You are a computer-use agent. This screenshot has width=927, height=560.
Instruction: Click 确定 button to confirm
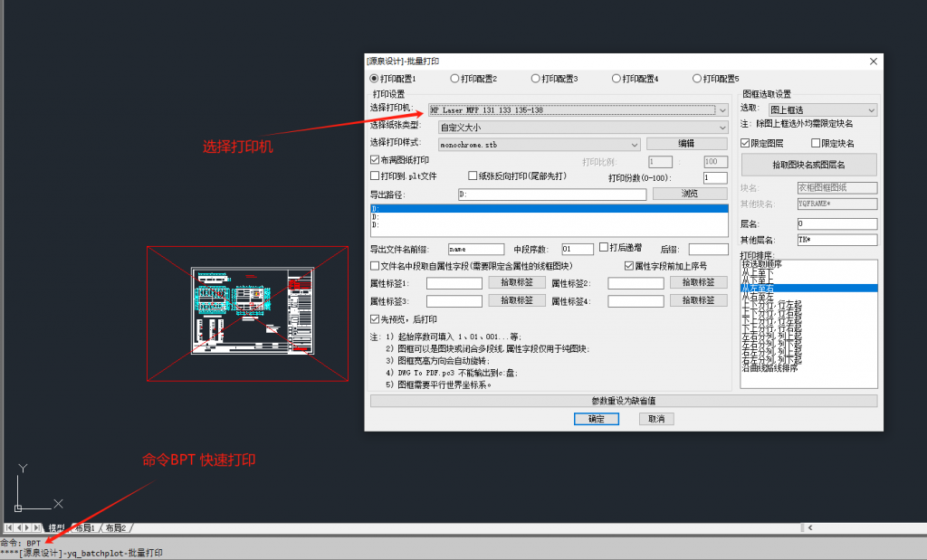(x=596, y=419)
